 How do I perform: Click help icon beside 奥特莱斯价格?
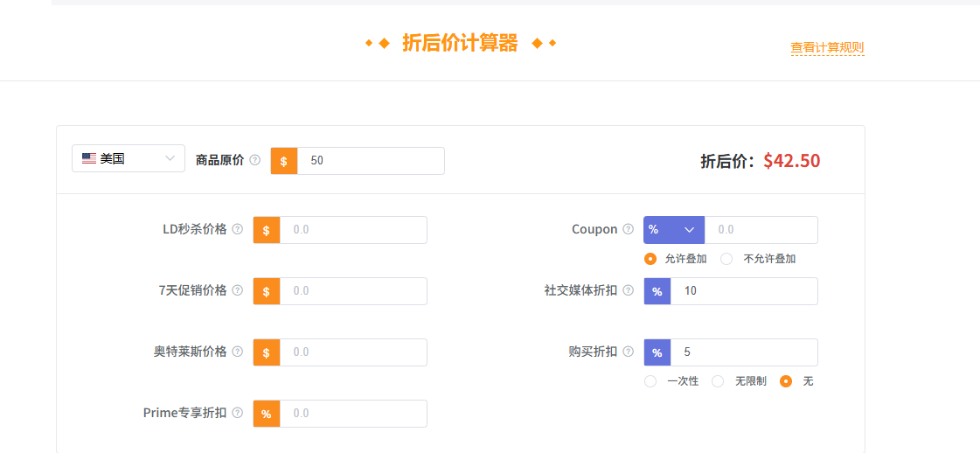point(237,352)
